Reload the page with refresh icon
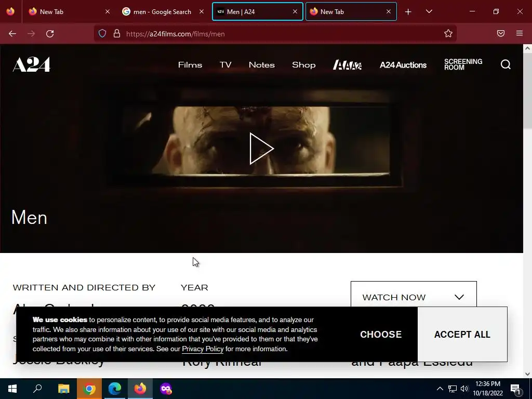The image size is (532, 399). pyautogui.click(x=50, y=34)
